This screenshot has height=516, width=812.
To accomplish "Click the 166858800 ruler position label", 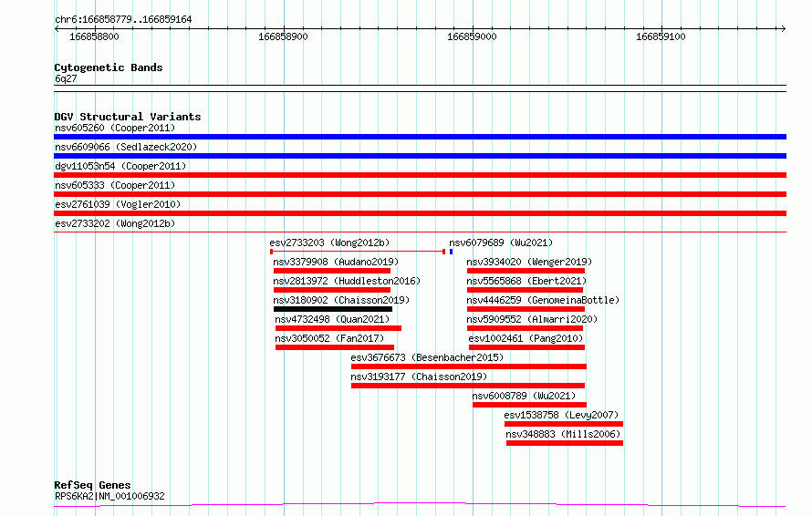I will [x=94, y=36].
